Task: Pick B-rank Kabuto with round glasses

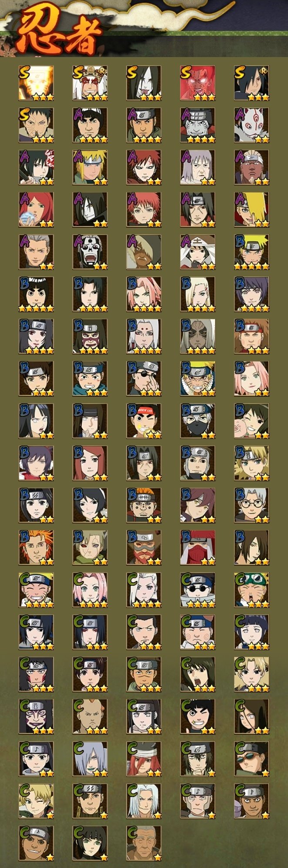Action: [x=252, y=506]
